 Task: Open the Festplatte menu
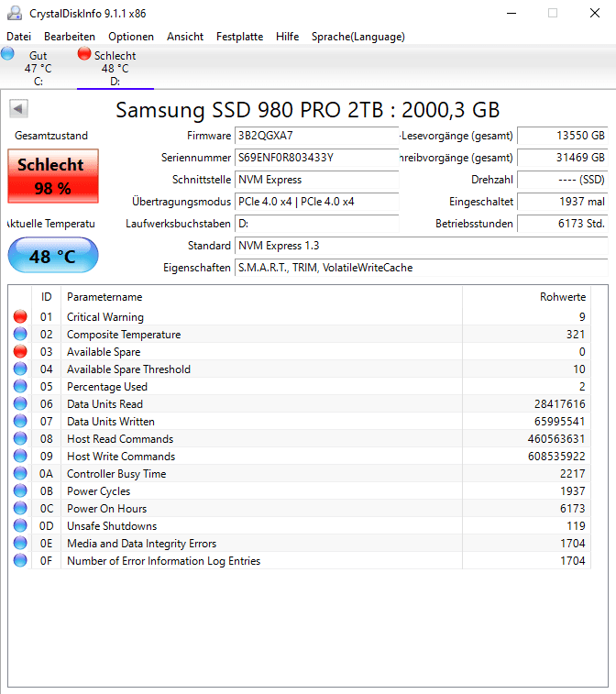pyautogui.click(x=239, y=37)
